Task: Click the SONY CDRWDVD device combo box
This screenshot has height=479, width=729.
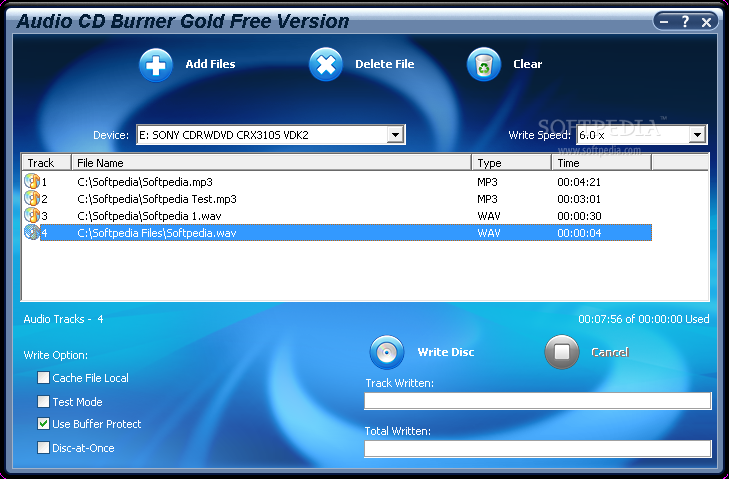Action: [x=271, y=135]
